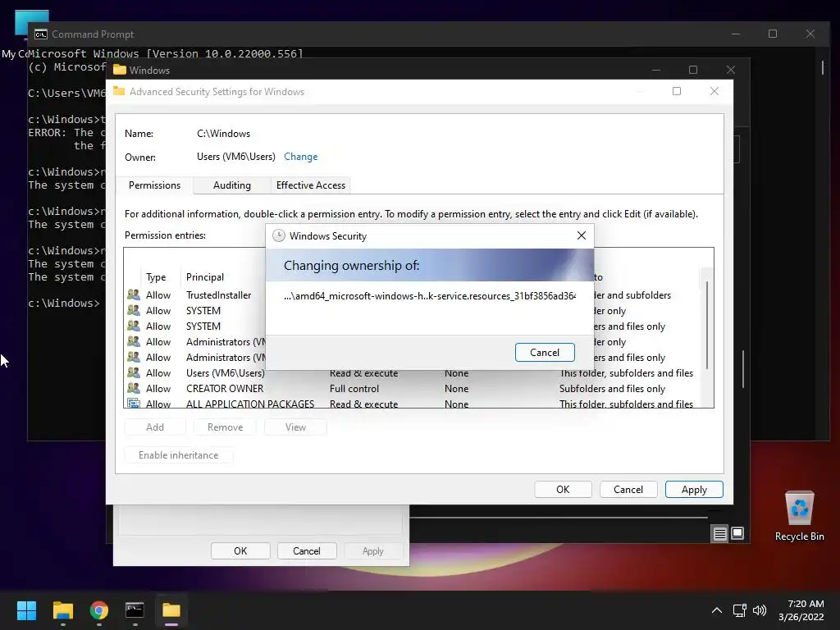Click the folder icon in Advanced Security title

(x=119, y=91)
